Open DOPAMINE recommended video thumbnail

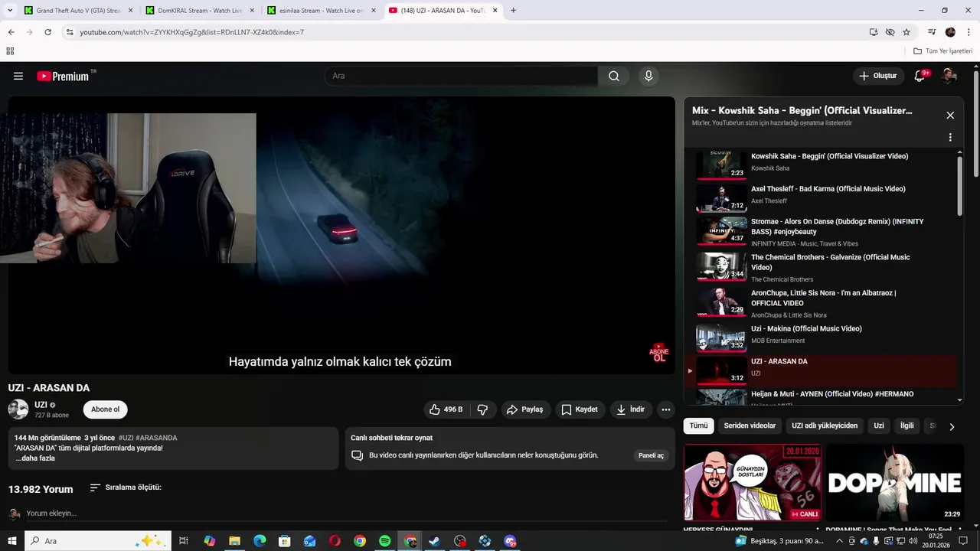[x=894, y=483]
